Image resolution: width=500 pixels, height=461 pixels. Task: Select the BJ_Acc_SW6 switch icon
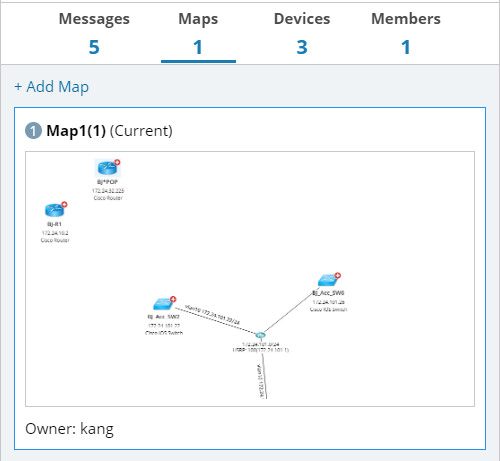click(328, 280)
